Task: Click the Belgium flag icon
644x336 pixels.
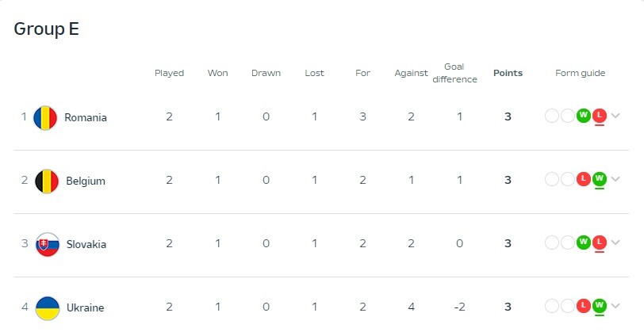Action: coord(47,181)
